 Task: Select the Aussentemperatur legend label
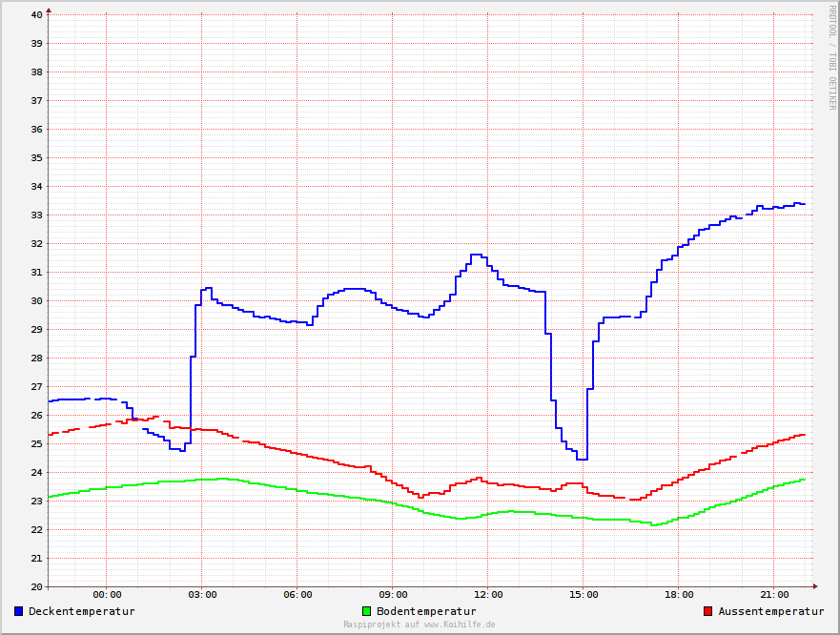tap(770, 611)
